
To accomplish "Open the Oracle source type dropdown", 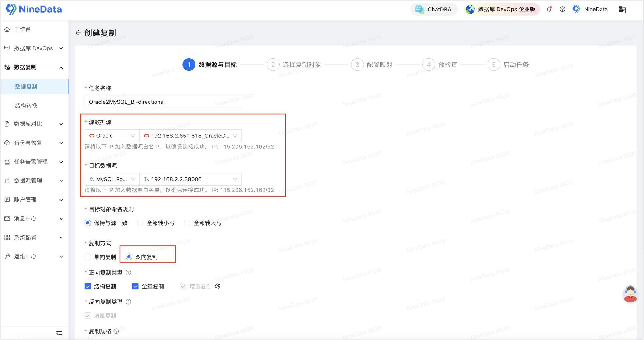I will coord(112,136).
